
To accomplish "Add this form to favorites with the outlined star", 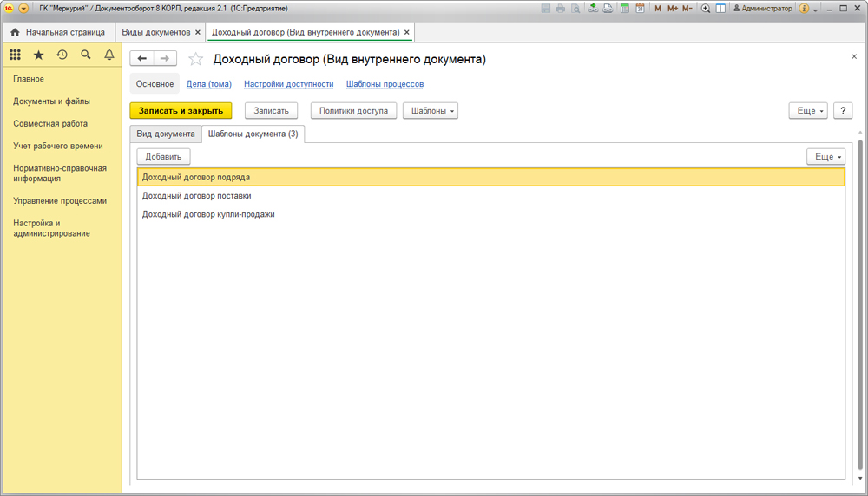I will tap(196, 59).
